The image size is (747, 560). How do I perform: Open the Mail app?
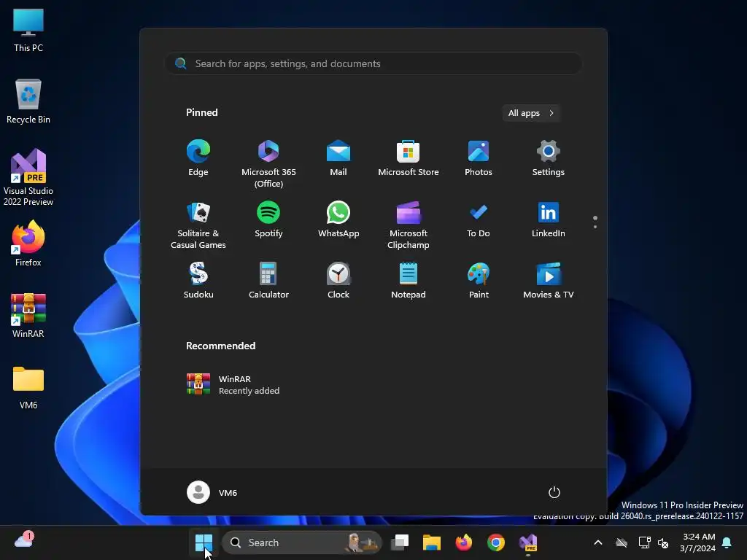tap(338, 158)
